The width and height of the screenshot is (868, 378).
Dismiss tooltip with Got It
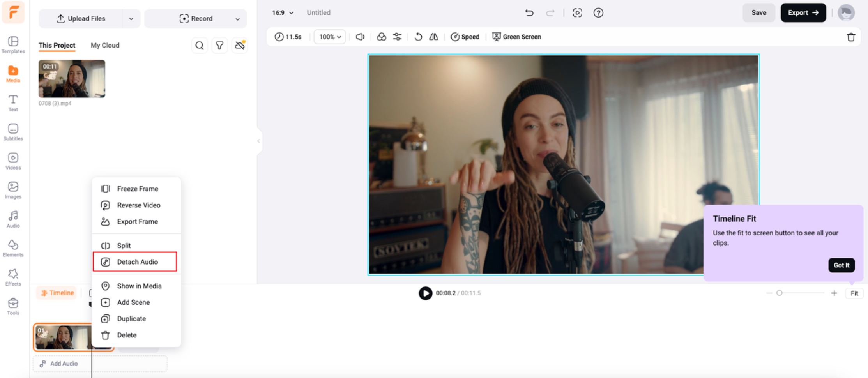coord(841,265)
